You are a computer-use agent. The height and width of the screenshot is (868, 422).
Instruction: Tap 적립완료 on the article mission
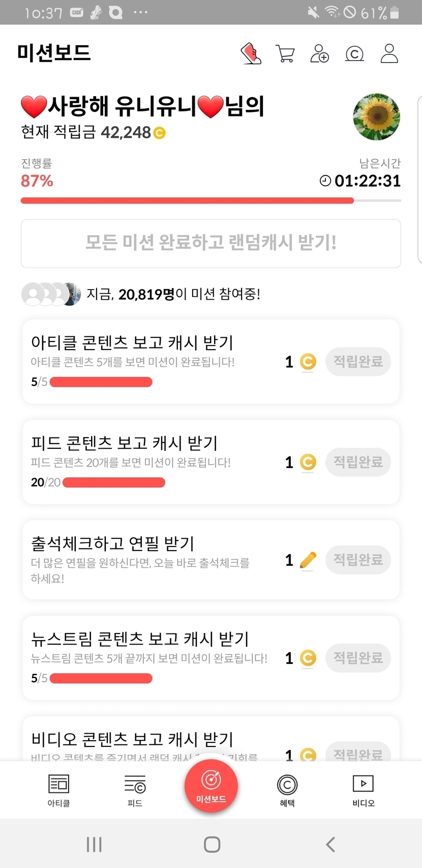(358, 362)
